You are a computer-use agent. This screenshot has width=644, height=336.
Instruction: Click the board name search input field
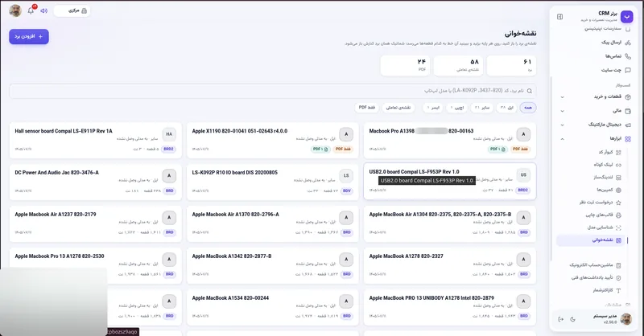coord(273,91)
